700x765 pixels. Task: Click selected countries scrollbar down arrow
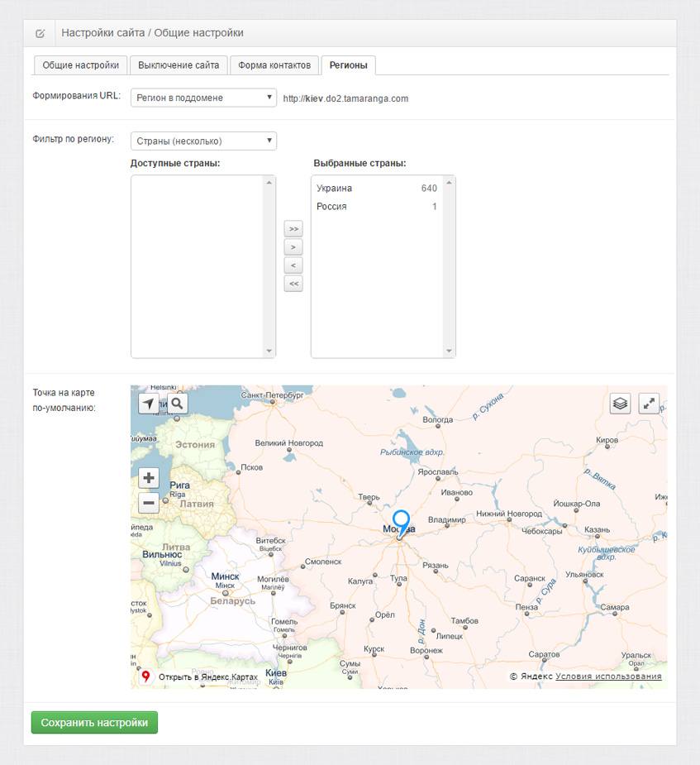(449, 351)
